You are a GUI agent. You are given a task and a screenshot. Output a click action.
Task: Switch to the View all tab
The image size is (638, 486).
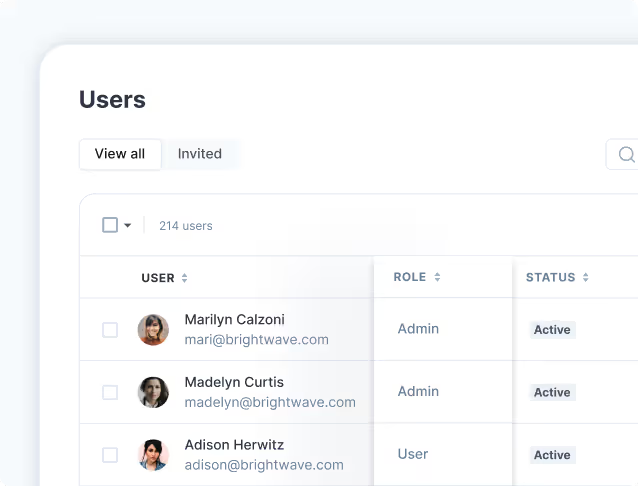click(120, 154)
